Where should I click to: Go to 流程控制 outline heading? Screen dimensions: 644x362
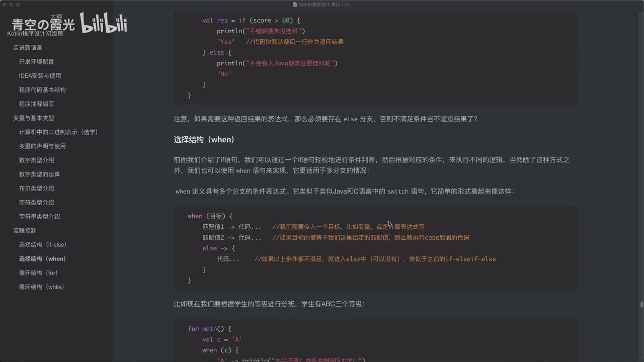[x=25, y=231]
